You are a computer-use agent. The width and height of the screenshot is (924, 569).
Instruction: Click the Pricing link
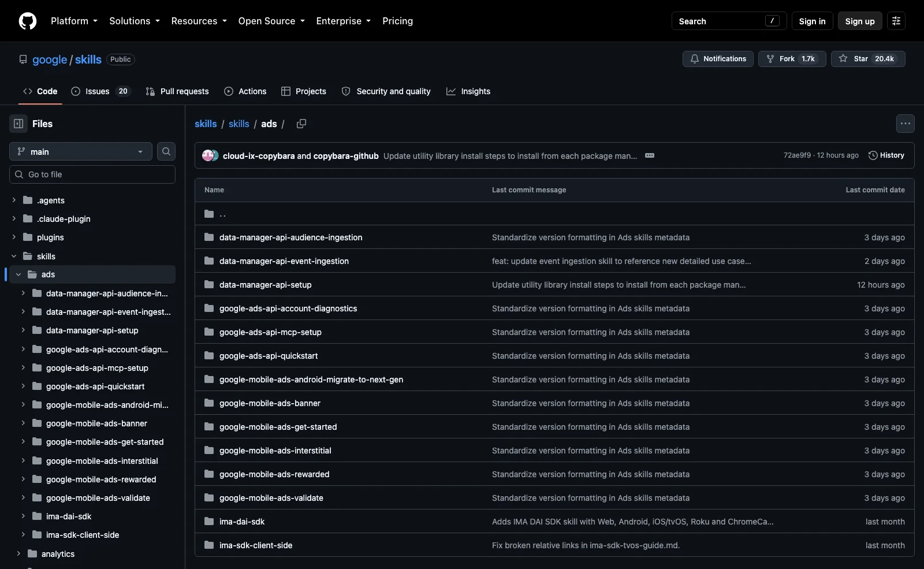point(397,21)
